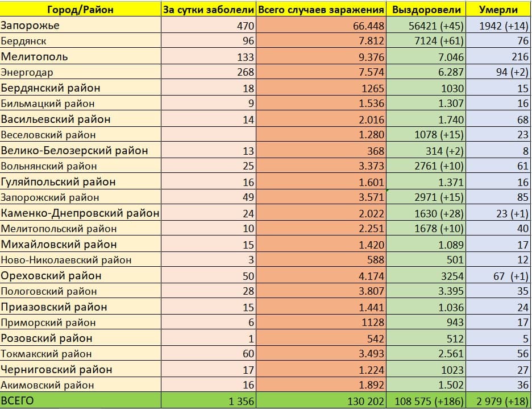
Task: Click the Город/Район column header
Action: 80,10
